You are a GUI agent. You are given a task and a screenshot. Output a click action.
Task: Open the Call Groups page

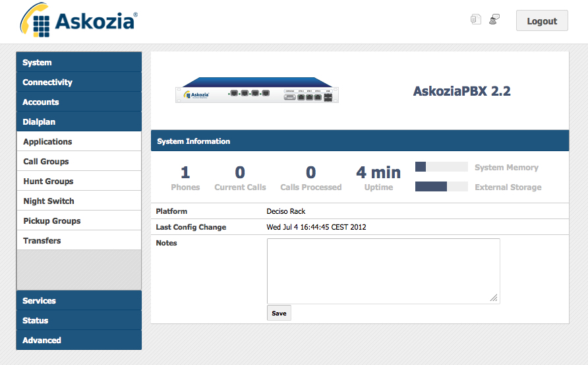click(78, 162)
